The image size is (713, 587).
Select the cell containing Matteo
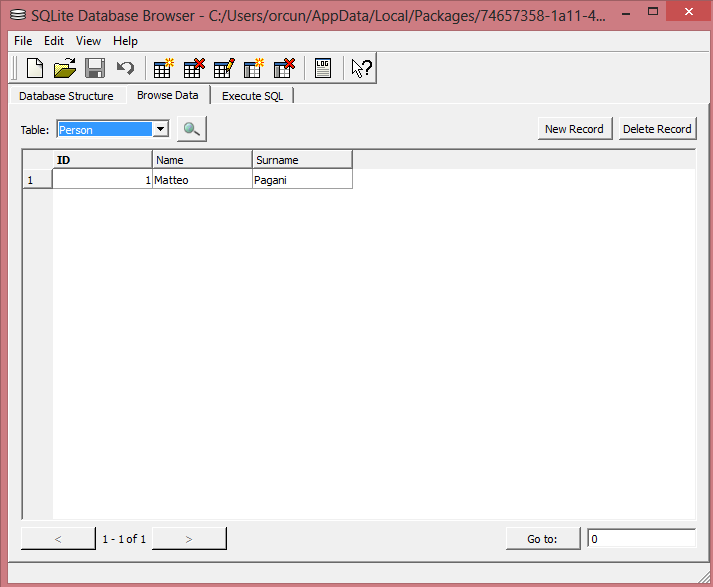202,180
